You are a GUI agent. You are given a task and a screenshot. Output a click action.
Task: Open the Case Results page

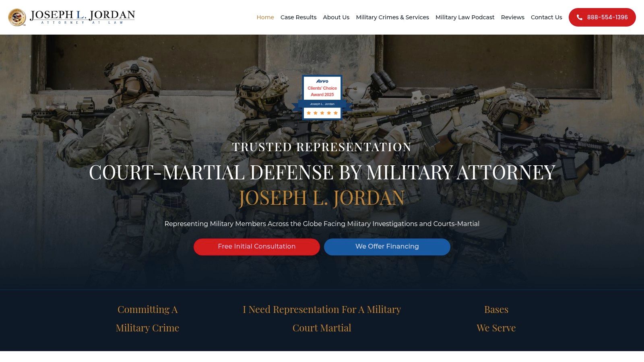(298, 17)
